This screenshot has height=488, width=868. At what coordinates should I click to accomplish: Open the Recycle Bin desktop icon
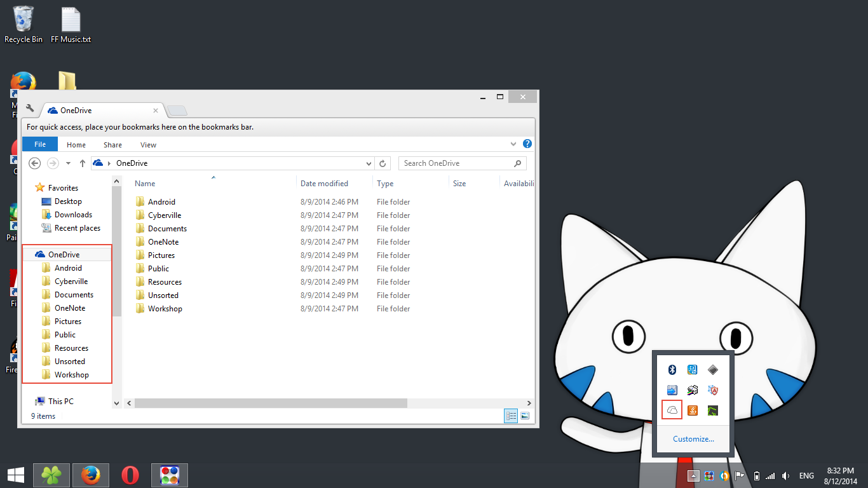click(x=24, y=25)
